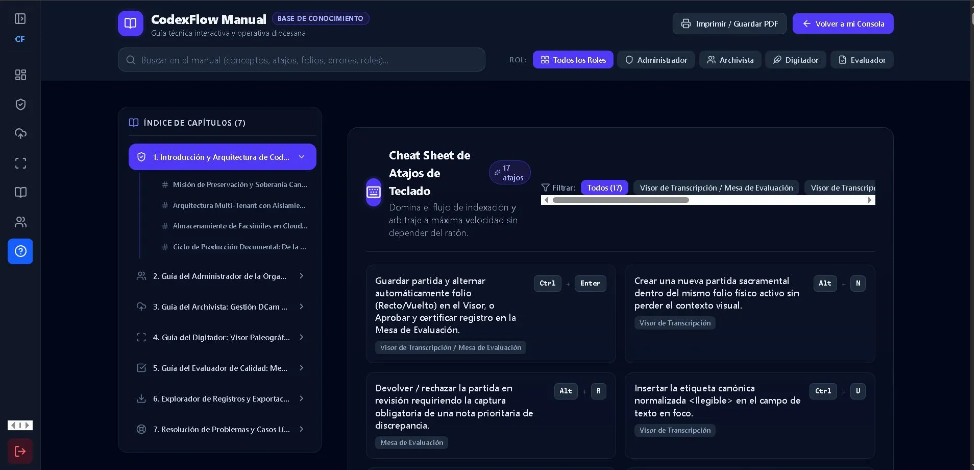Open the cloud upload icon in sidebar
Viewport: 980px width, 470px height.
point(20,134)
